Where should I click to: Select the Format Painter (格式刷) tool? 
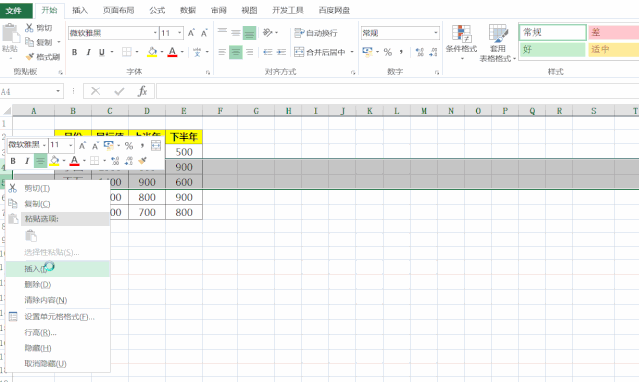tap(42, 57)
